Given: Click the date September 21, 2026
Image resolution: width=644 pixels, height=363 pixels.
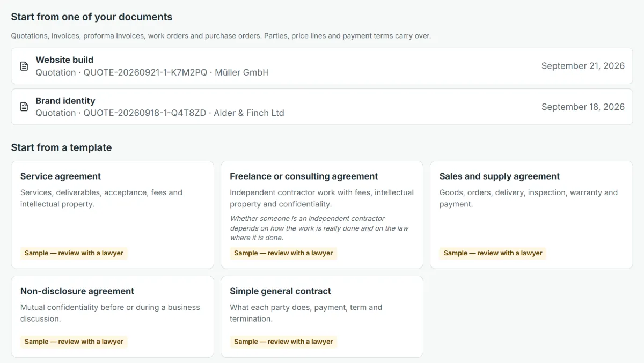Looking at the screenshot, I should [583, 66].
